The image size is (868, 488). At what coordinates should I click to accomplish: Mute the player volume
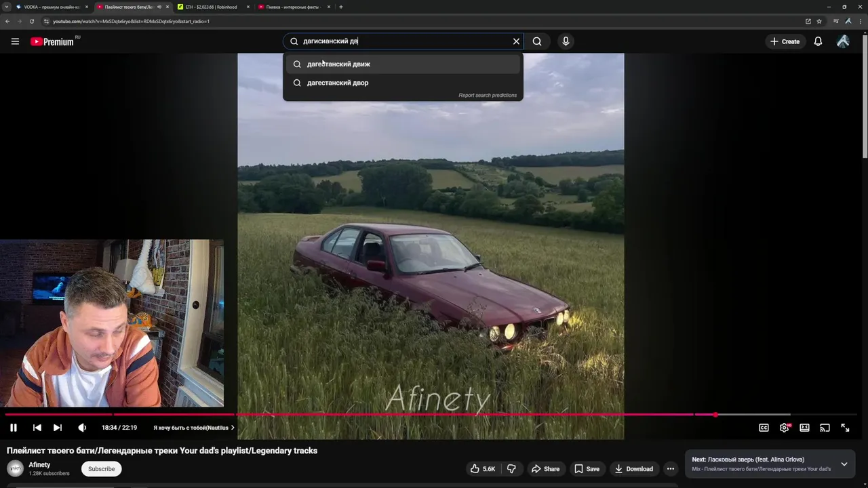(82, 428)
